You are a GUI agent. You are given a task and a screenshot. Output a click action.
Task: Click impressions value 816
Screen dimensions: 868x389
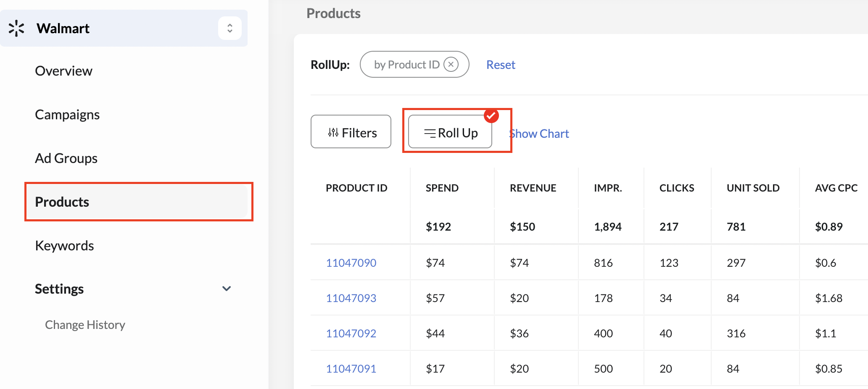click(604, 263)
